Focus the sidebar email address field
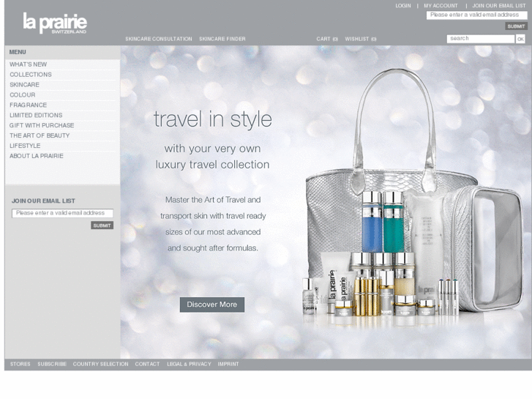 (x=62, y=213)
